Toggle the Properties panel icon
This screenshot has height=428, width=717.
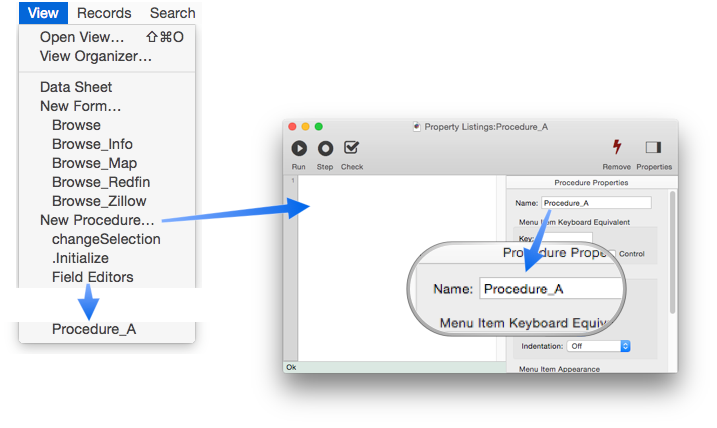[x=653, y=147]
